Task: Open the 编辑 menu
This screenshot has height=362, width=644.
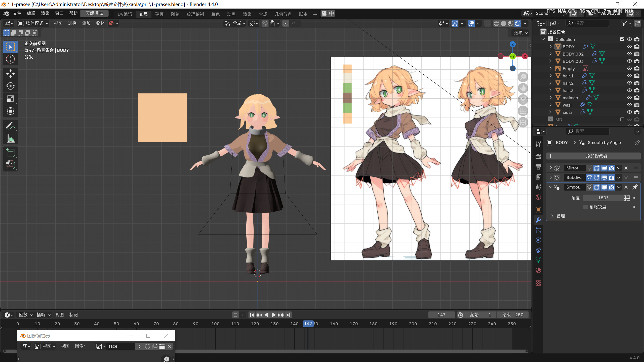Action: tap(31, 13)
